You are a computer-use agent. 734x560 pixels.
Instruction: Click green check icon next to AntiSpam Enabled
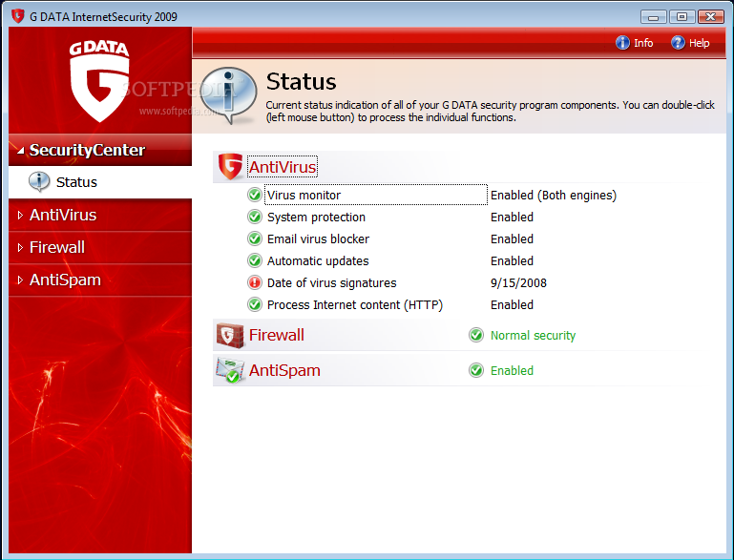pos(476,370)
